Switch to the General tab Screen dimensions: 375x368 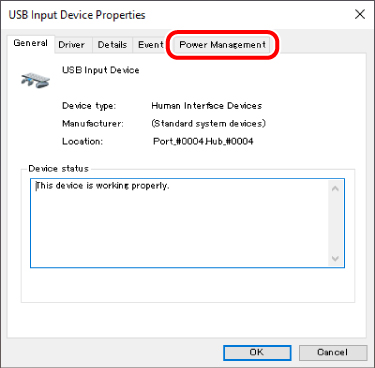point(31,44)
